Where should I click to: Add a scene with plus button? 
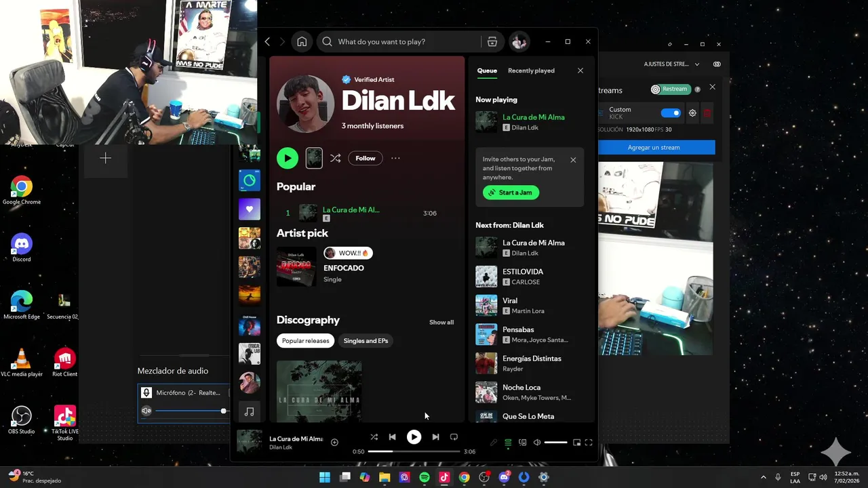point(105,158)
